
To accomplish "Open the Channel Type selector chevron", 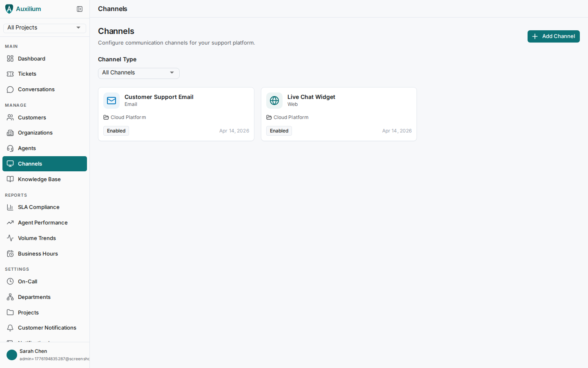I will pos(172,73).
